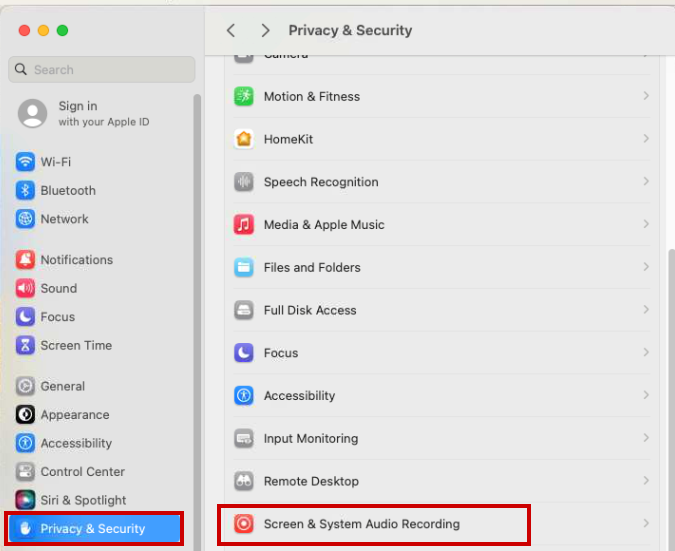The image size is (675, 551).
Task: Click the Remote Desktop binoculars icon
Action: click(244, 481)
